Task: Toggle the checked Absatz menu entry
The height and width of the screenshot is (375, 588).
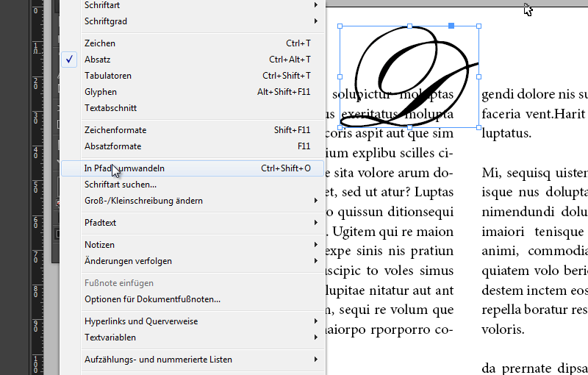Action: [x=193, y=60]
